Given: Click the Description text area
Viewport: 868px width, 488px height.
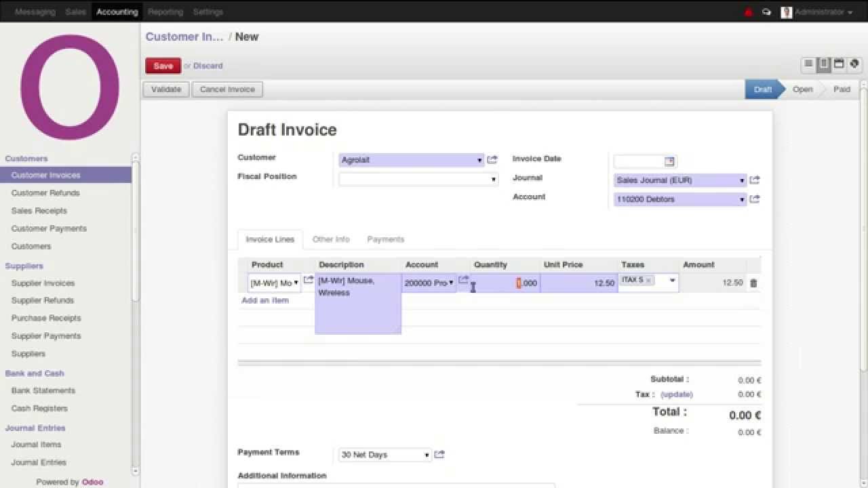Looking at the screenshot, I should [358, 304].
